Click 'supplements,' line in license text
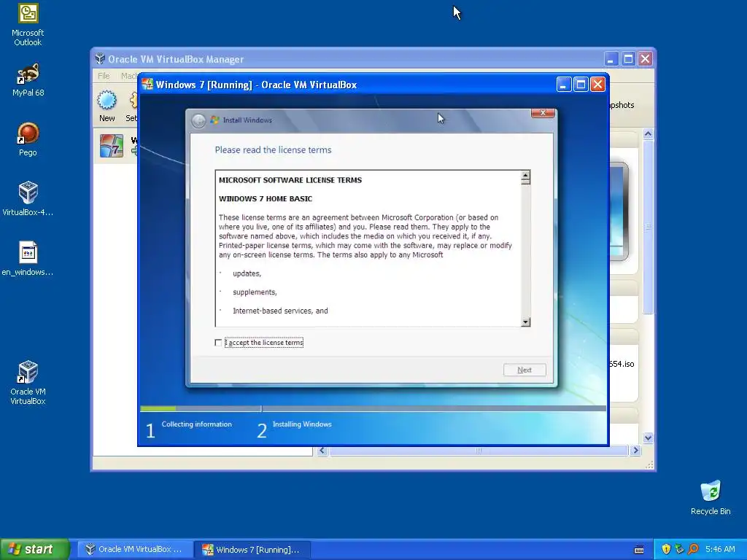 255,292
